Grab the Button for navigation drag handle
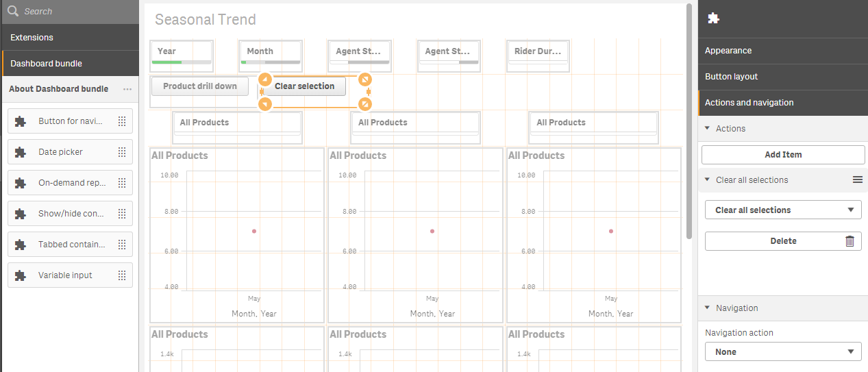Viewport: 868px width, 372px height. [x=122, y=121]
